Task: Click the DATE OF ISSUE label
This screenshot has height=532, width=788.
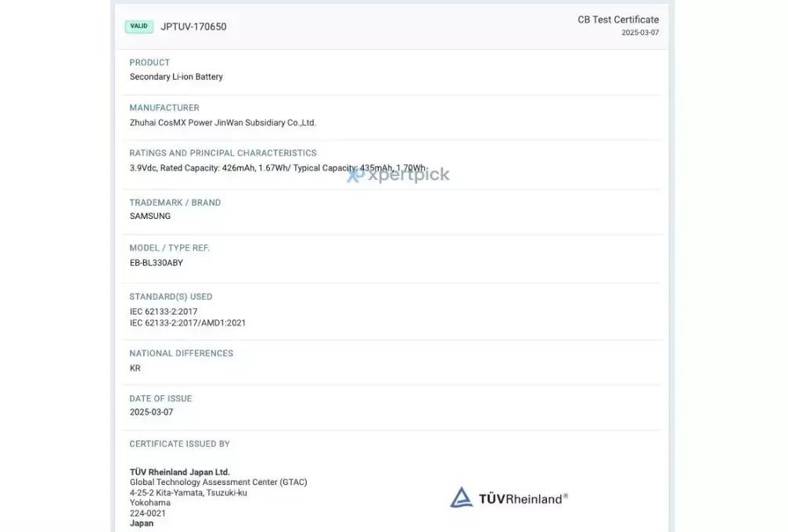Action: coord(161,398)
